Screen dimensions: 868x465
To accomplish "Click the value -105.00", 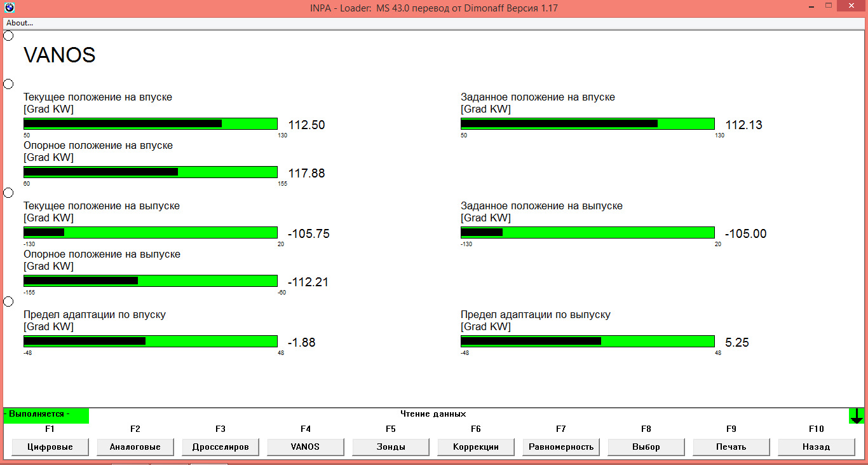I will pos(746,234).
